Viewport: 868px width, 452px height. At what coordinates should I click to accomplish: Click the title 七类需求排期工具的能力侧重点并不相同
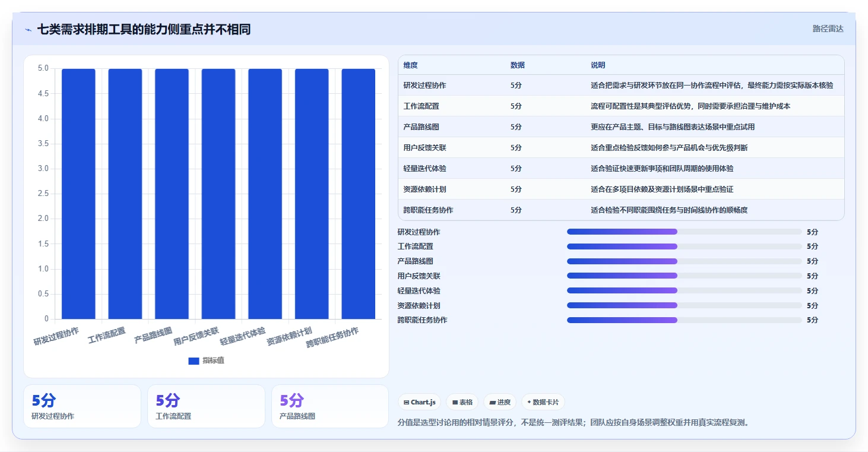pyautogui.click(x=144, y=29)
